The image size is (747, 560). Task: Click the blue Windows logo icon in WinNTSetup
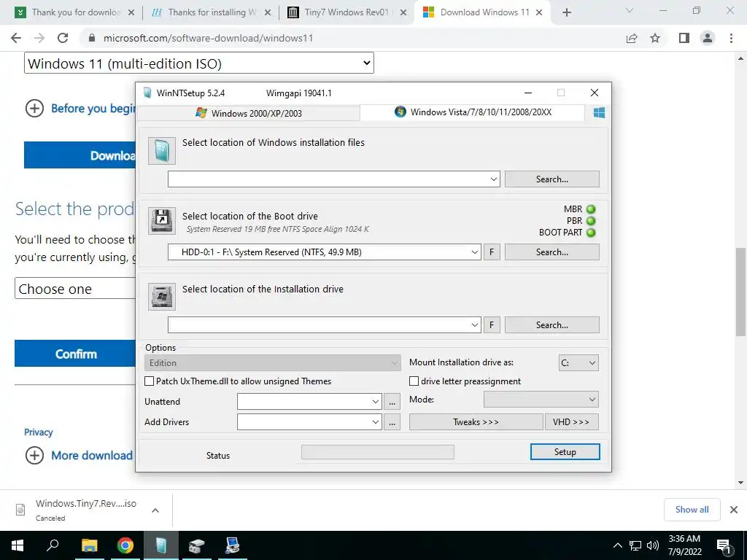tap(599, 113)
